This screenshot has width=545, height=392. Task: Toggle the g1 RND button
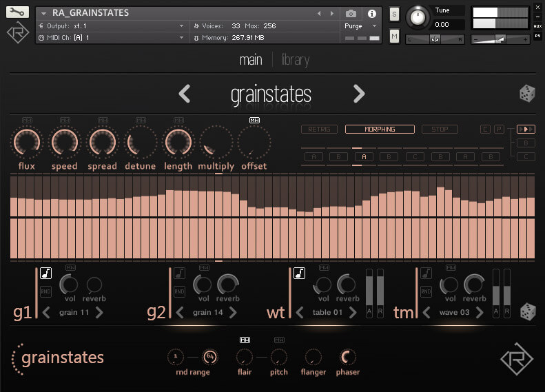pyautogui.click(x=46, y=291)
